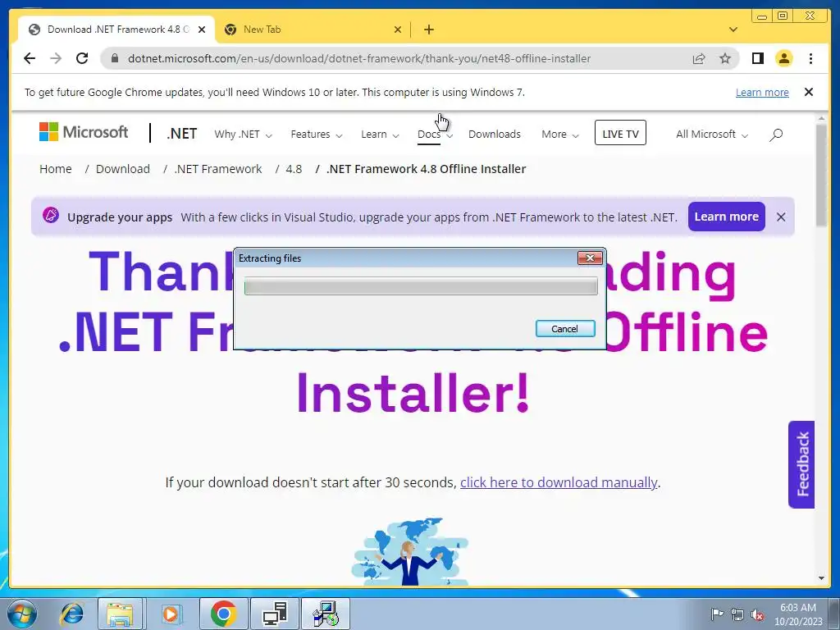
Task: Go to .NET Framework breadcrumb
Action: pos(218,169)
